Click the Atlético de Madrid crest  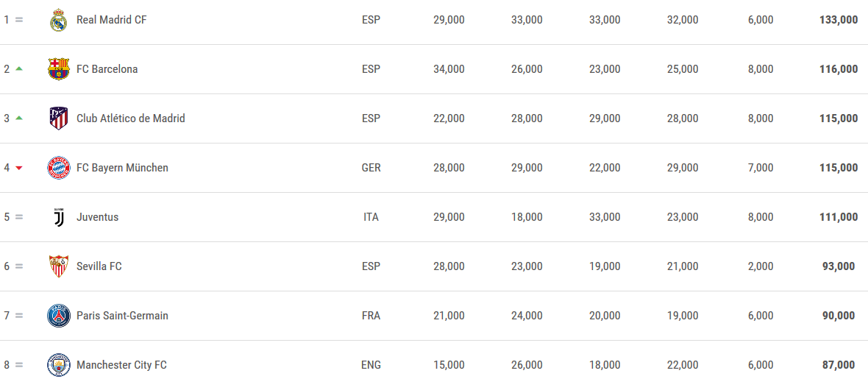(x=59, y=118)
